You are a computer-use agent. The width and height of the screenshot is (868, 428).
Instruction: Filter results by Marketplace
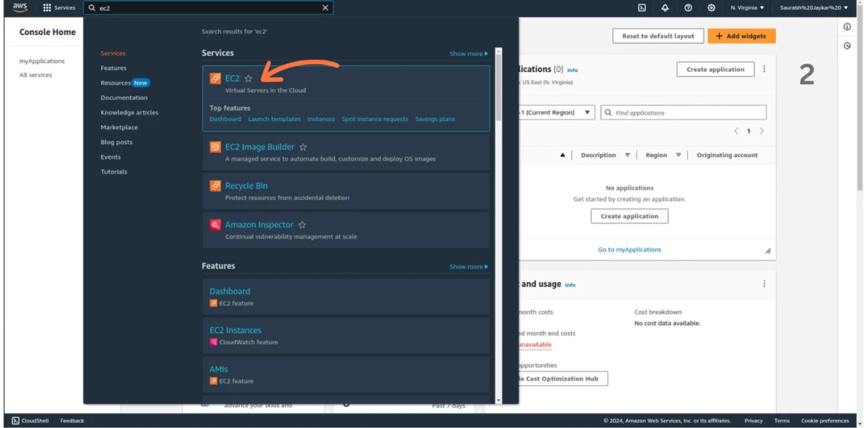pyautogui.click(x=119, y=127)
